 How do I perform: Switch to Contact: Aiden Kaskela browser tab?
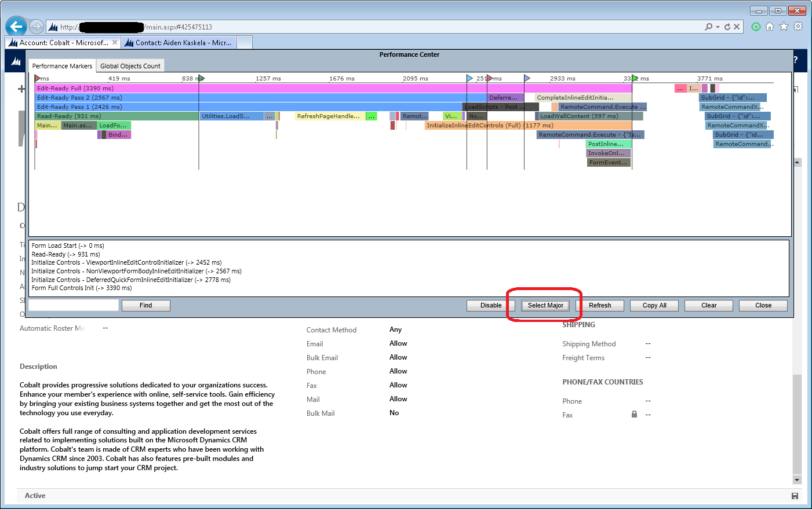(179, 43)
